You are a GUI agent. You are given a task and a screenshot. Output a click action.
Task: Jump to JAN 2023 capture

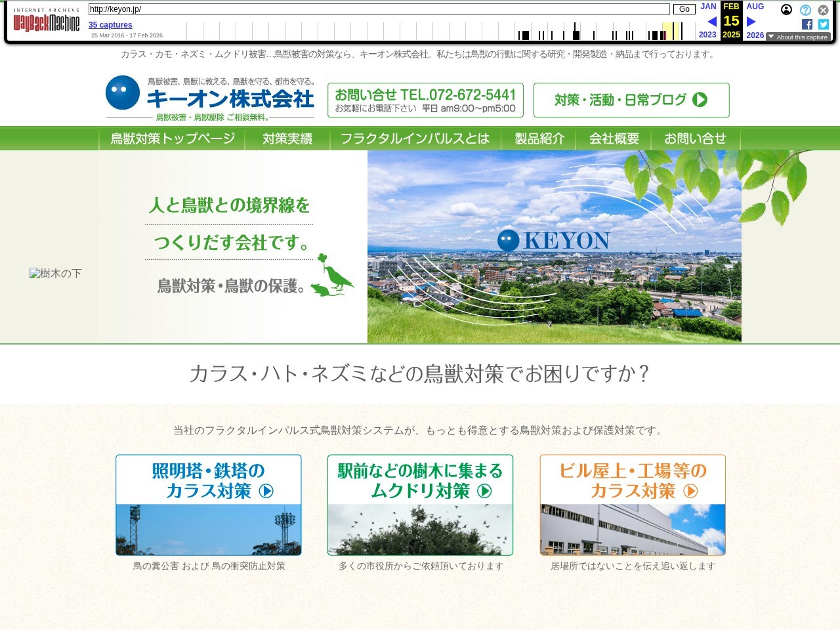(708, 21)
